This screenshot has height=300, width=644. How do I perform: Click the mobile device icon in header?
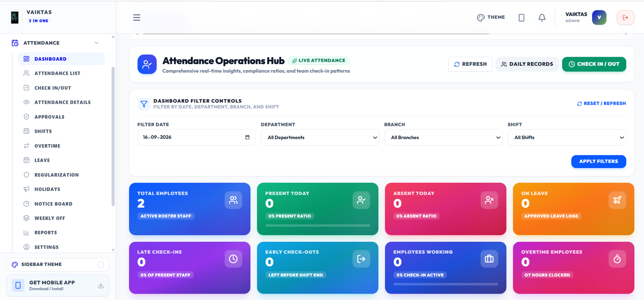tap(521, 18)
